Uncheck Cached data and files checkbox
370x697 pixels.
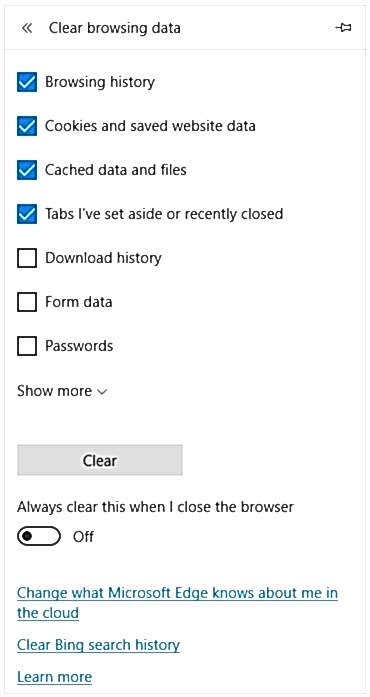tap(27, 170)
